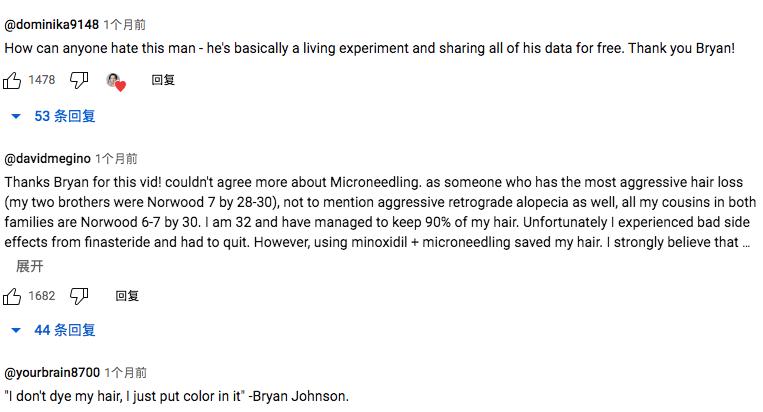Like the comment by davidmegino

click(12, 296)
